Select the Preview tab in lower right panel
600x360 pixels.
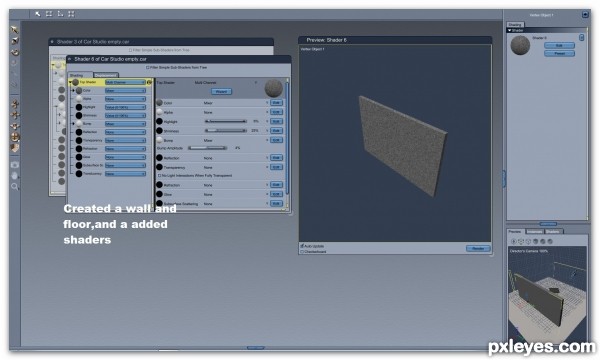[x=515, y=231]
